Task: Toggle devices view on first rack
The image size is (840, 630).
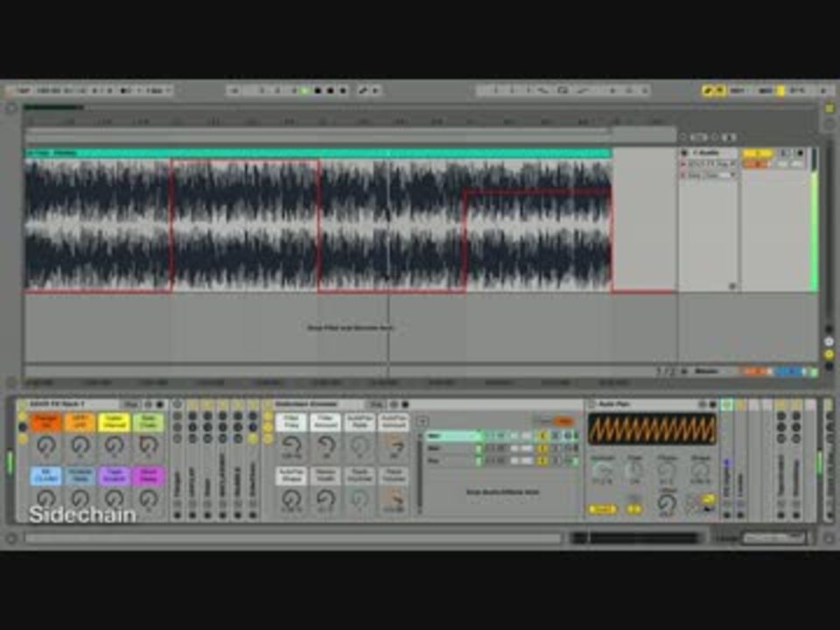Action: pos(23,438)
